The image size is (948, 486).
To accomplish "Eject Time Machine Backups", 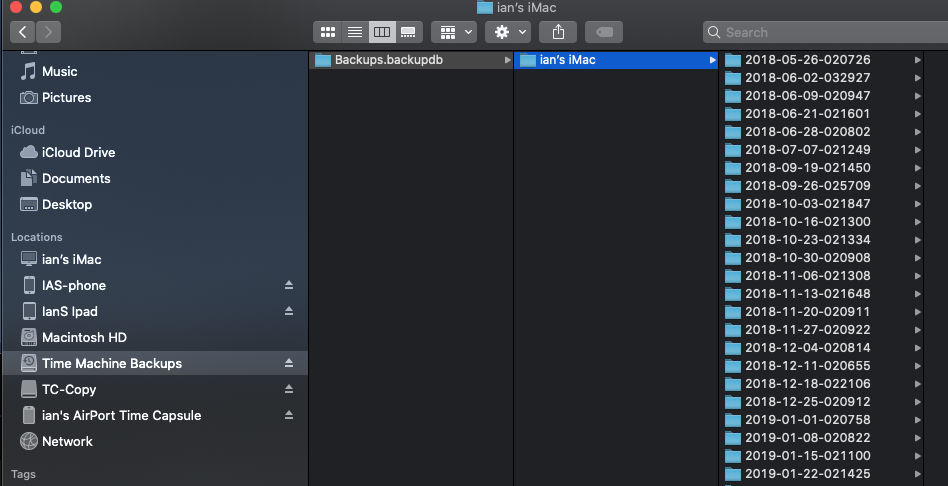I will (289, 363).
